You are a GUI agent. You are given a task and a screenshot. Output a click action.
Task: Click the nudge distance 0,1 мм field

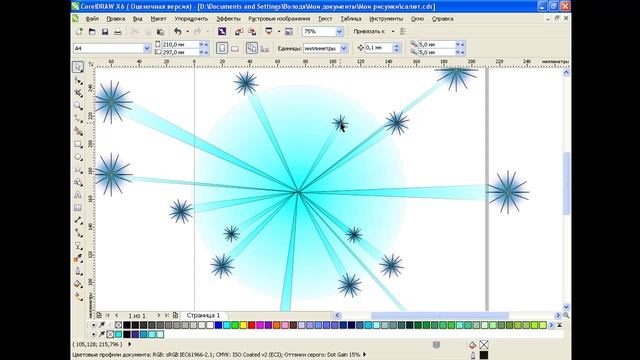coord(378,48)
